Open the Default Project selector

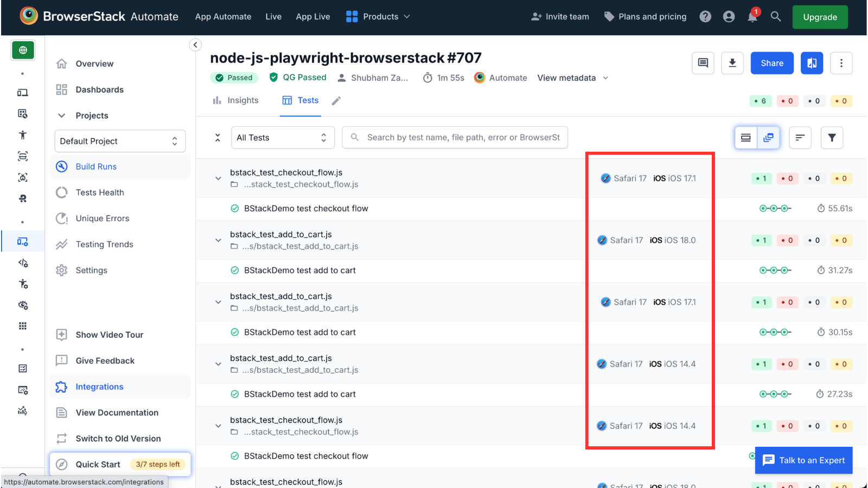click(x=120, y=141)
